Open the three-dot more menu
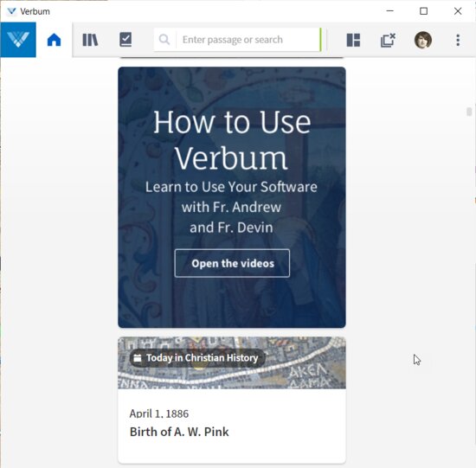 tap(458, 40)
